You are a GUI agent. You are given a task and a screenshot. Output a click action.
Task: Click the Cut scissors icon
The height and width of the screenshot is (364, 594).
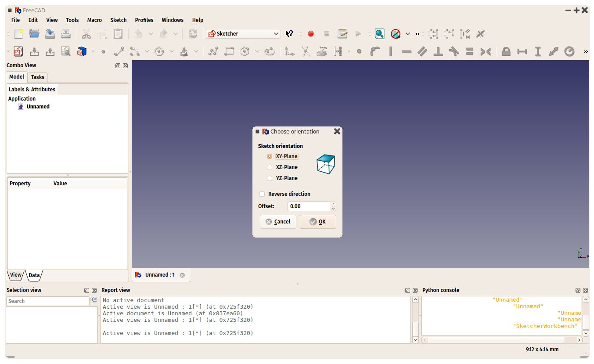pos(86,34)
